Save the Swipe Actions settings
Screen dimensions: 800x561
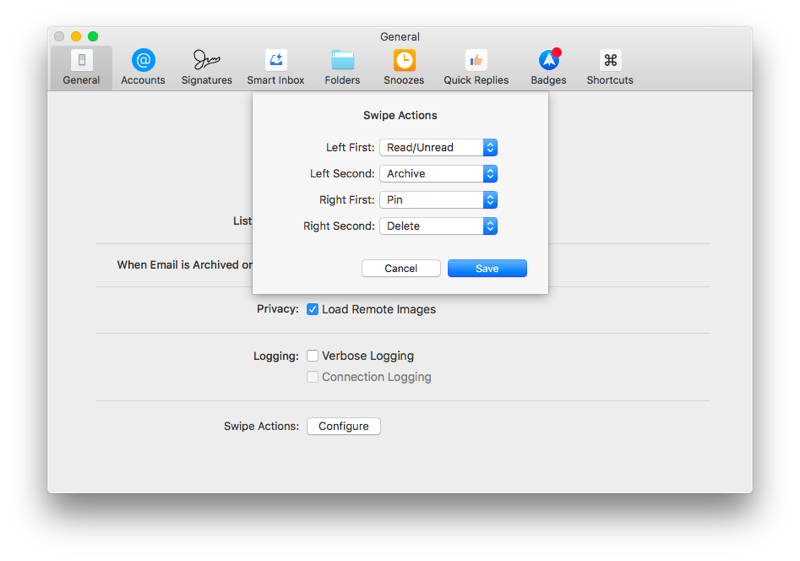coord(487,268)
